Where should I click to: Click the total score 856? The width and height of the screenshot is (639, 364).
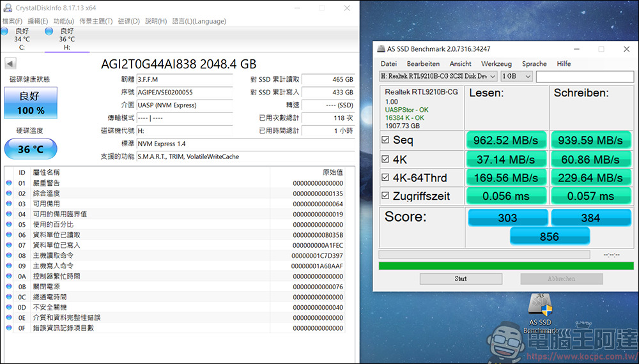tap(550, 236)
